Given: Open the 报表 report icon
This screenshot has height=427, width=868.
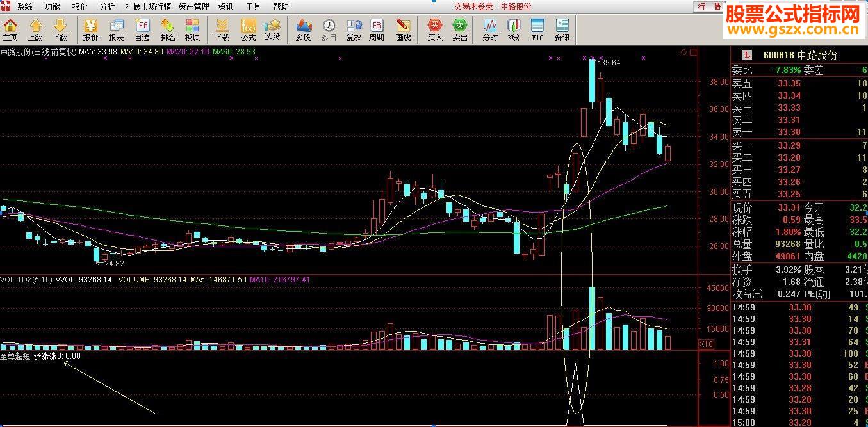Looking at the screenshot, I should tap(116, 29).
